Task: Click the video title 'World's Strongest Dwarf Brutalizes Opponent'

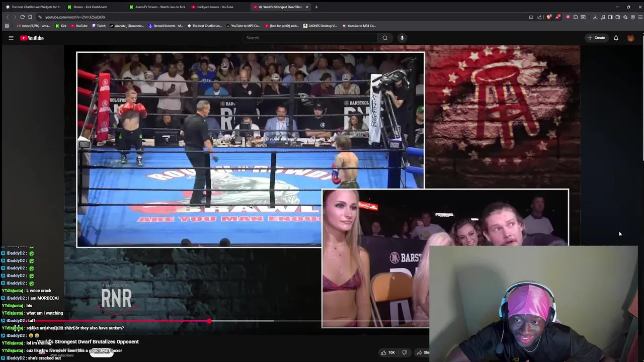Action: pyautogui.click(x=88, y=342)
